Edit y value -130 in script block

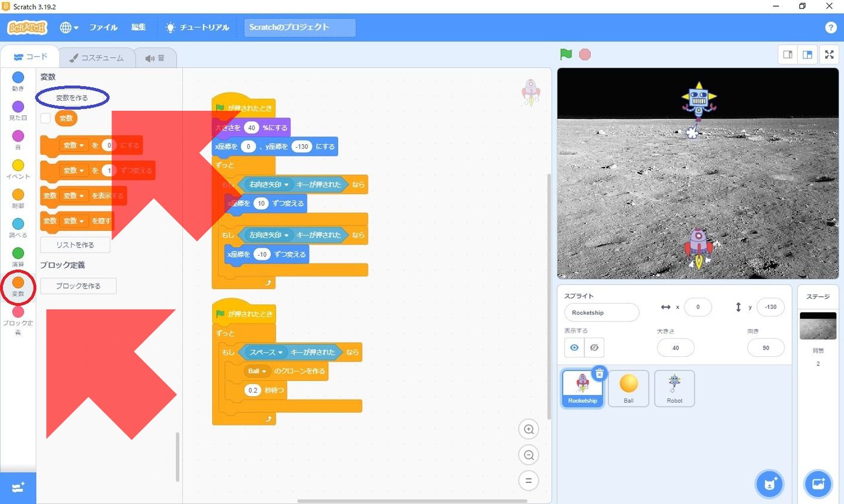[x=301, y=146]
